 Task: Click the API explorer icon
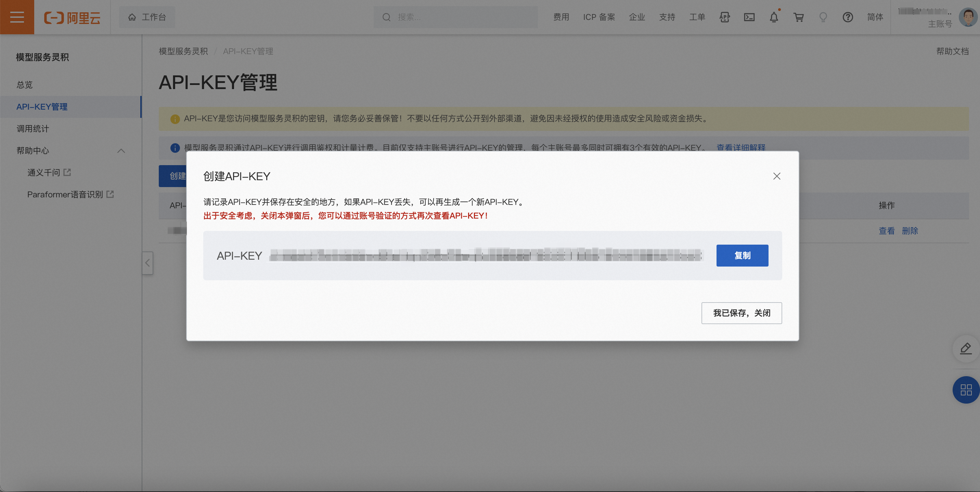point(724,17)
